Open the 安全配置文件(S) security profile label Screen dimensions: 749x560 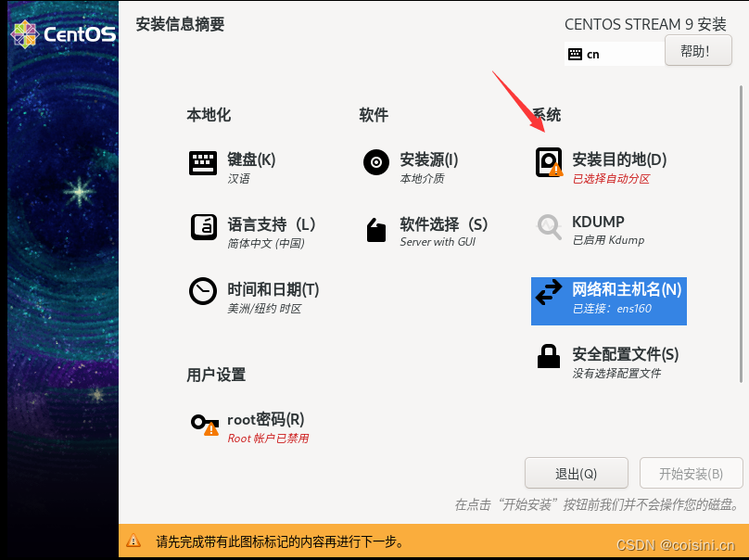coord(626,354)
